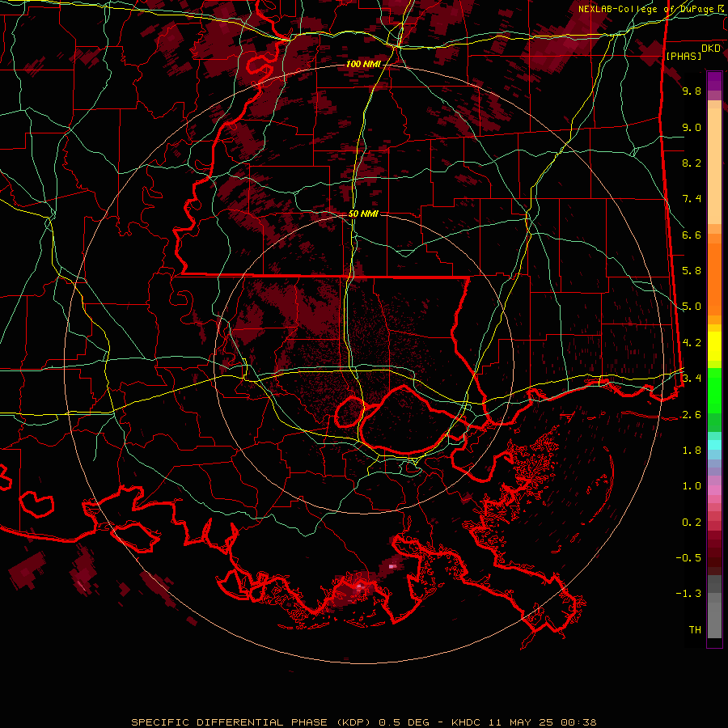Image resolution: width=728 pixels, height=728 pixels.
Task: Click the TH threshold label on legend
Action: 695,630
